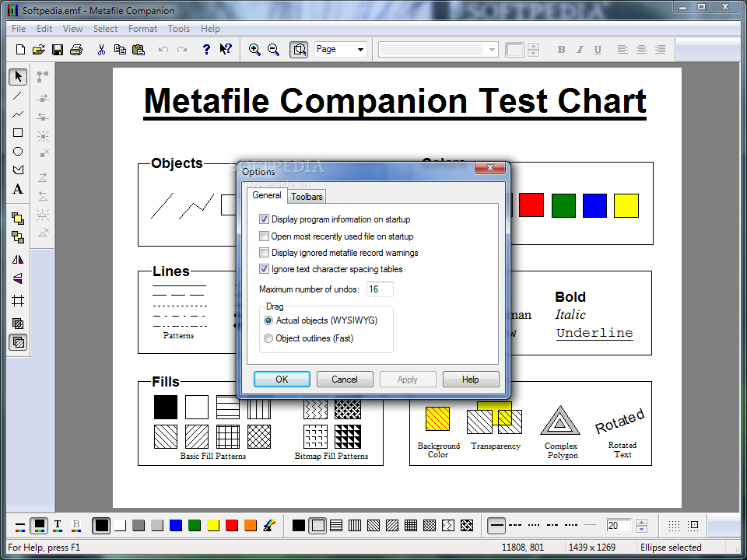This screenshot has height=560, width=747.
Task: Choose the horizontal hatch fill pattern button
Action: coord(336,525)
